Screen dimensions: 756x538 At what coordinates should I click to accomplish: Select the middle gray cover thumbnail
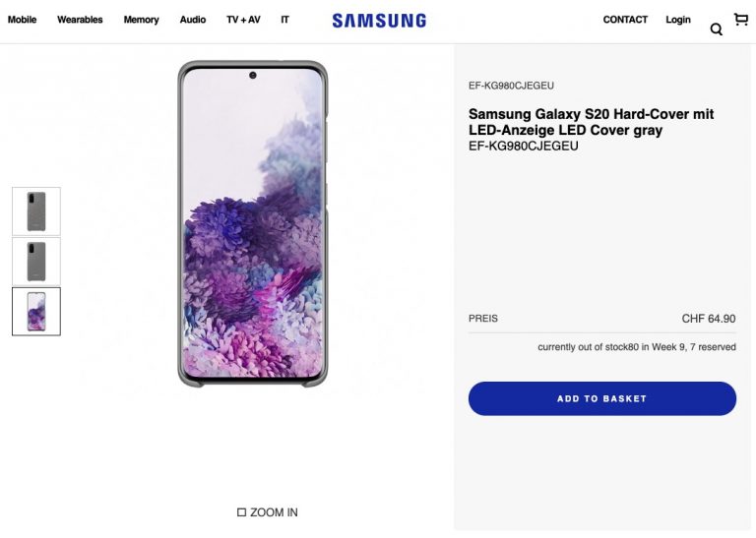click(x=36, y=262)
